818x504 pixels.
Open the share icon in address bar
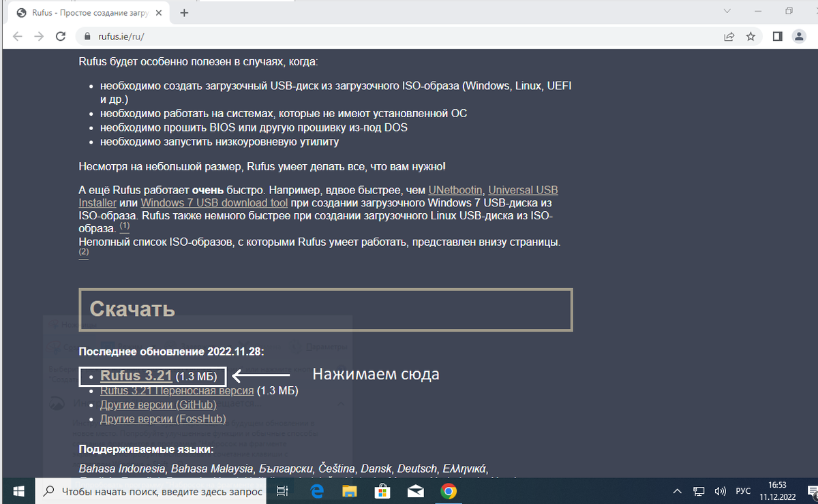(x=729, y=37)
